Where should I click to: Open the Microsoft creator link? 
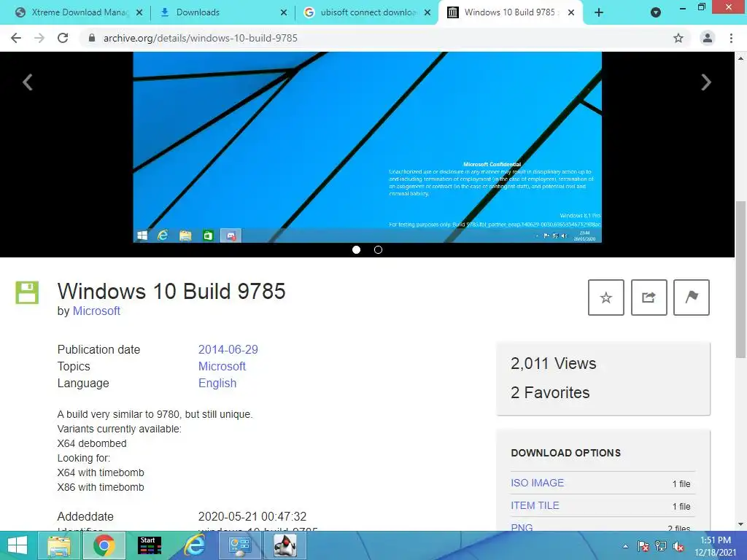pyautogui.click(x=96, y=311)
